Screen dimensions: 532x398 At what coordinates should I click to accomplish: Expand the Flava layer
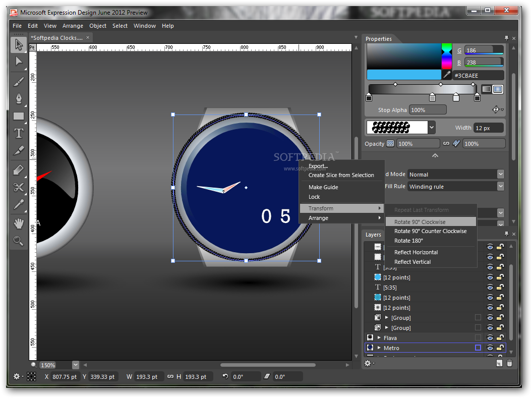click(x=379, y=337)
